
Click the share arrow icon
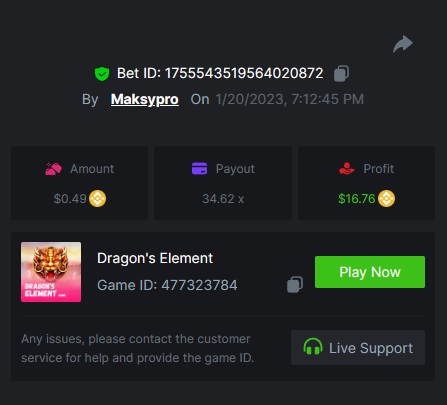tap(403, 44)
